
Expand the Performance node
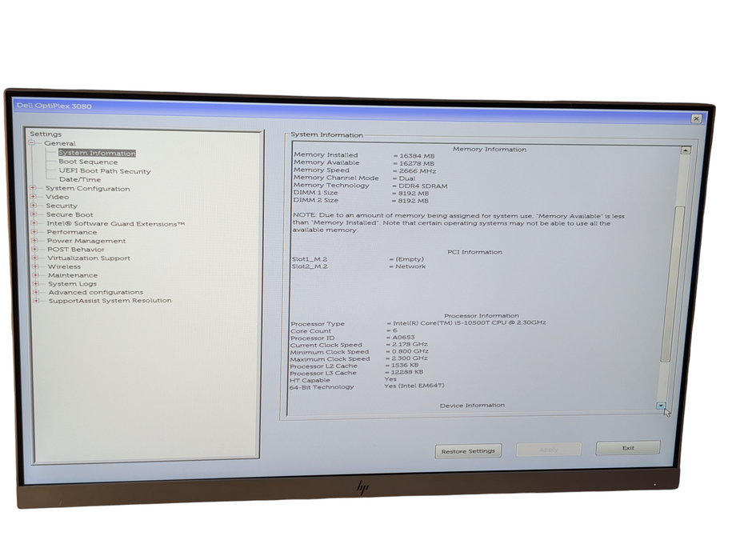(34, 231)
